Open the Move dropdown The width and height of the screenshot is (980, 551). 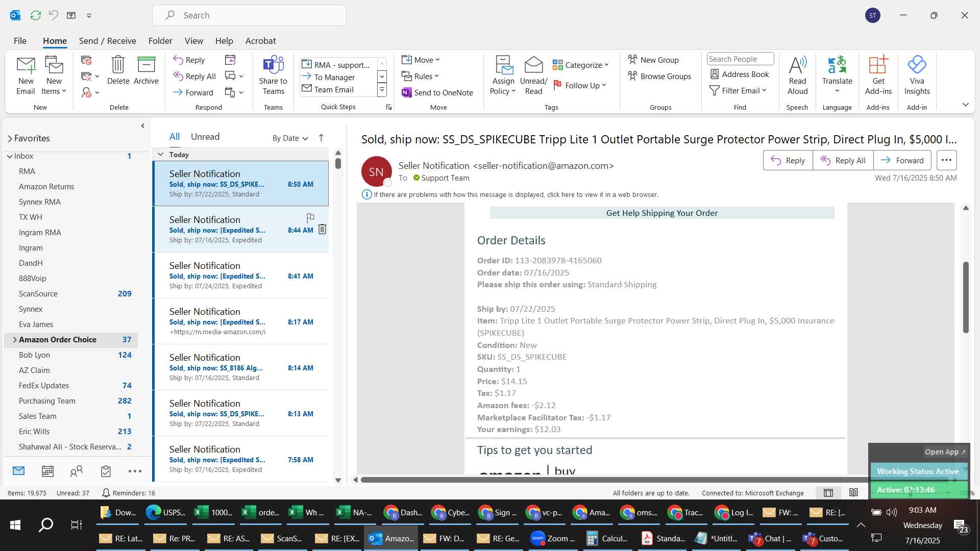421,60
